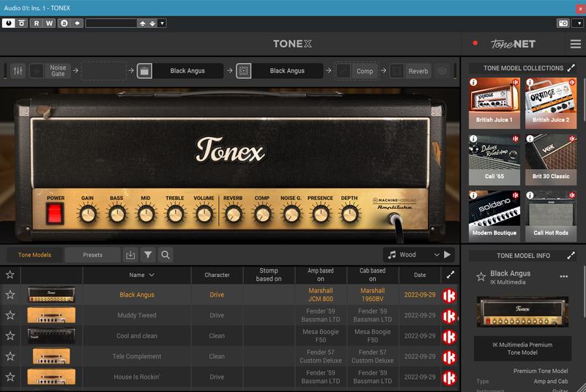
Task: Toggle the Reverb enable icon
Action: (x=397, y=71)
